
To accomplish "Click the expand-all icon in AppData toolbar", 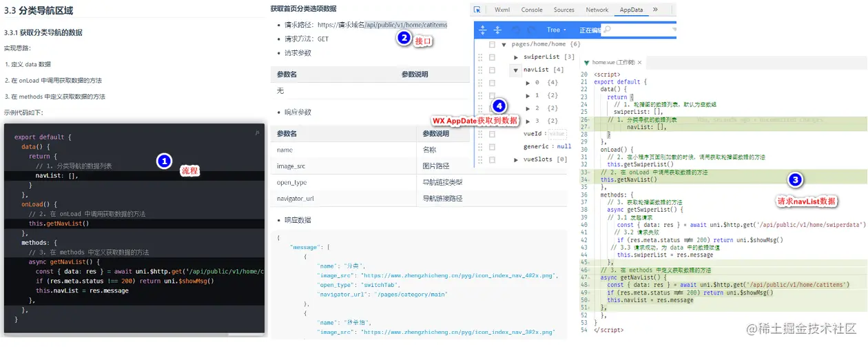I will click(483, 30).
